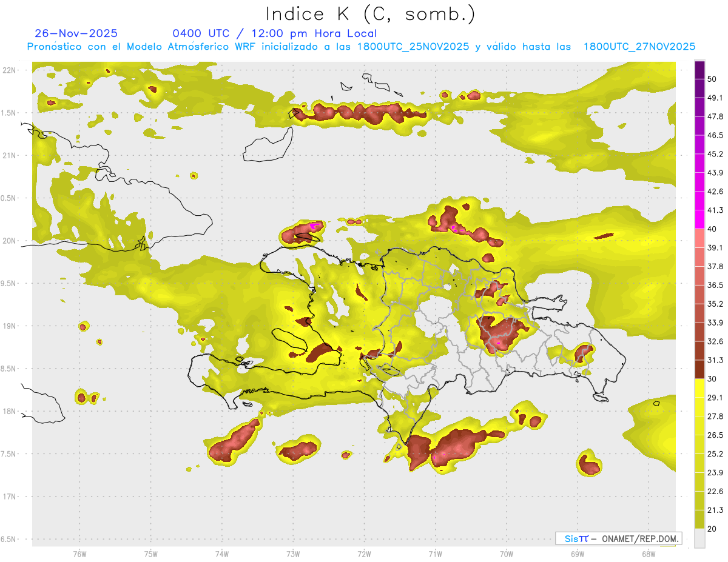Click the dark brown colorbar segment beside 31.3
The height and width of the screenshot is (562, 728).
(x=699, y=369)
